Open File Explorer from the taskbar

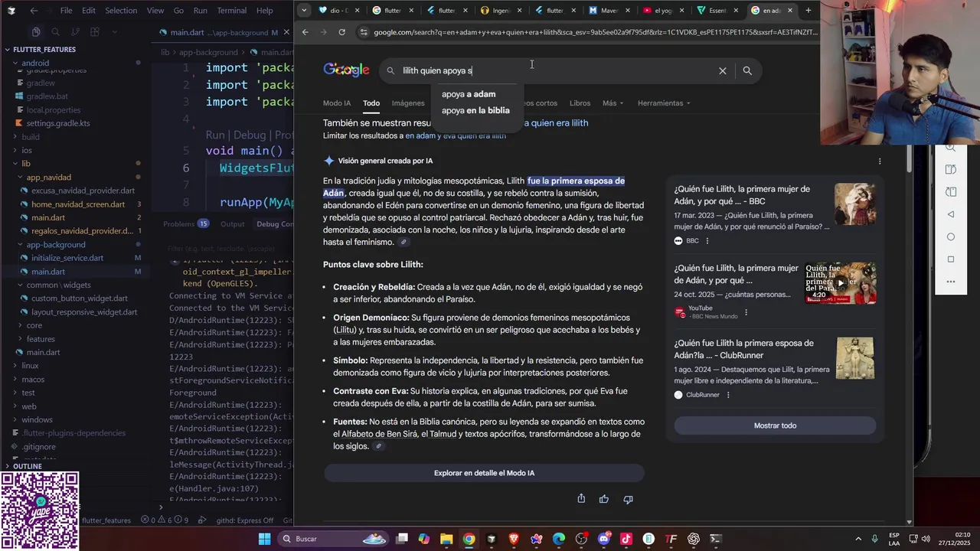[x=446, y=539]
